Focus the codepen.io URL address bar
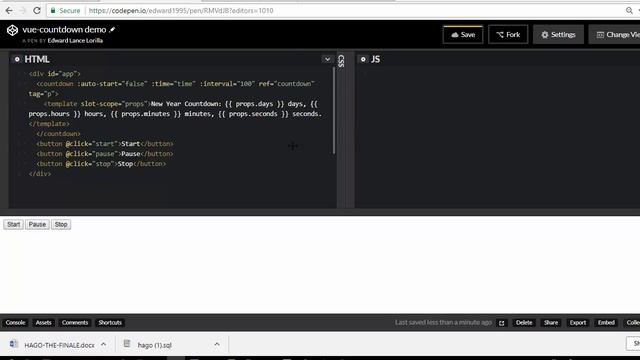The image size is (640, 360). pos(181,11)
